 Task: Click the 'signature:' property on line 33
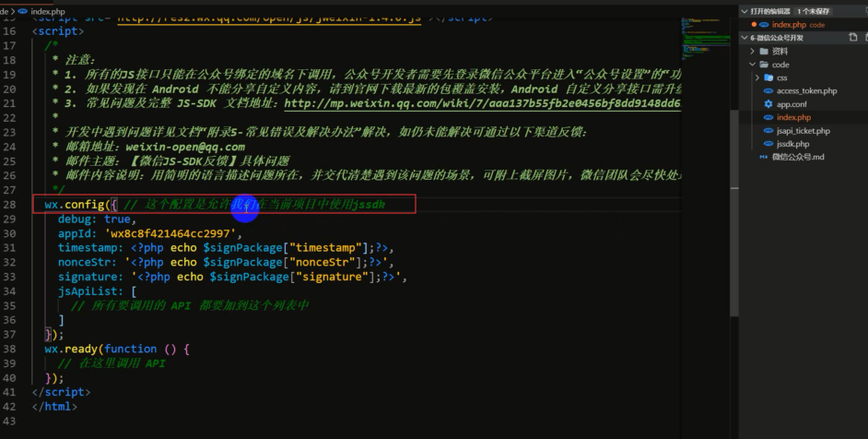click(x=91, y=277)
